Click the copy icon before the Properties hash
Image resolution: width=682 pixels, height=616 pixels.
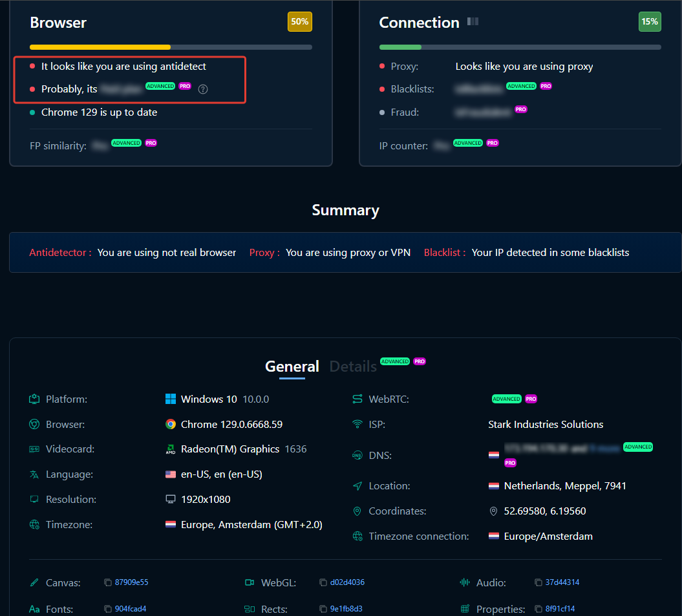[x=538, y=609]
